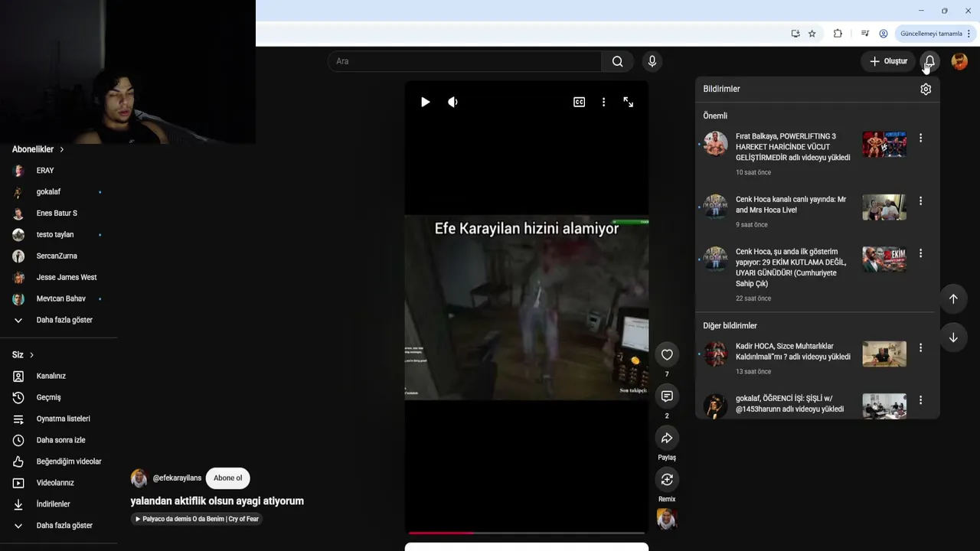Screen dimensions: 980x551
Task: Open the browser extensions puzzle icon
Action: [838, 34]
